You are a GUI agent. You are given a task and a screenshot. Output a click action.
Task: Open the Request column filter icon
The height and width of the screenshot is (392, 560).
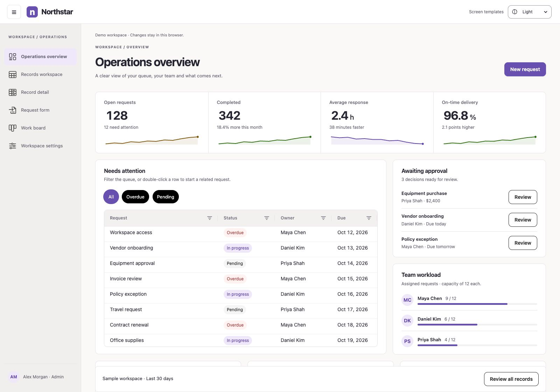click(210, 218)
